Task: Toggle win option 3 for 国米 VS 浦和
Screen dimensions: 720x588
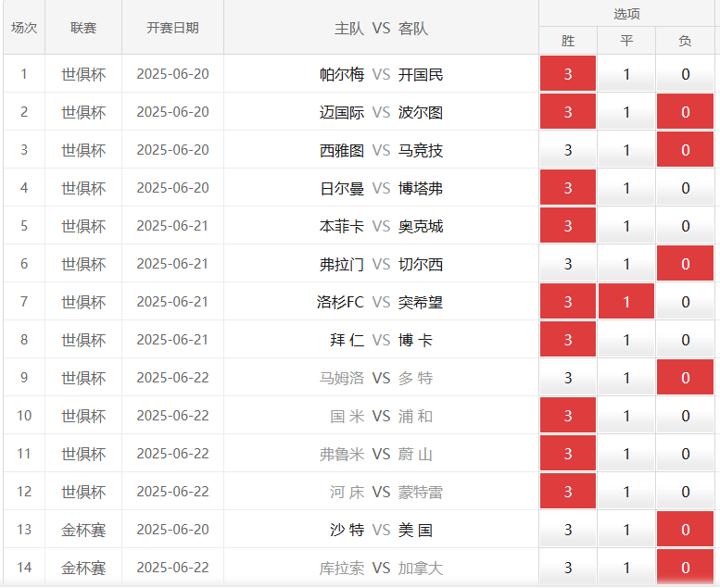Action: tap(567, 416)
